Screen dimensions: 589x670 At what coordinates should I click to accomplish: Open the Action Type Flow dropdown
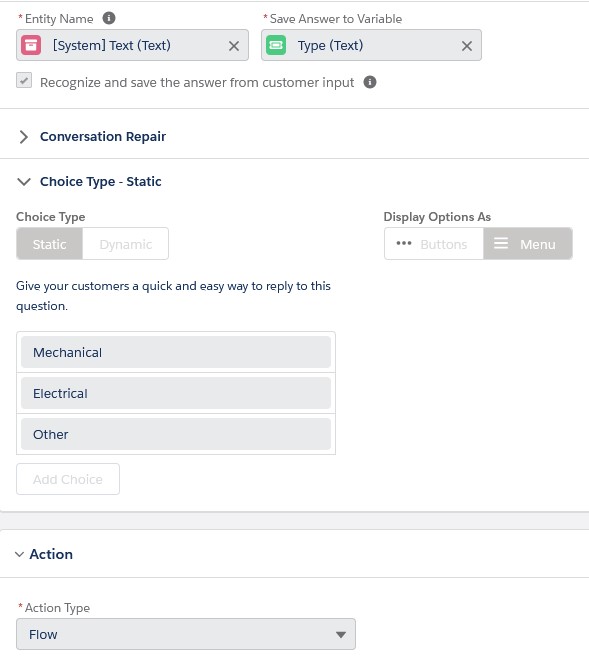pyautogui.click(x=186, y=634)
